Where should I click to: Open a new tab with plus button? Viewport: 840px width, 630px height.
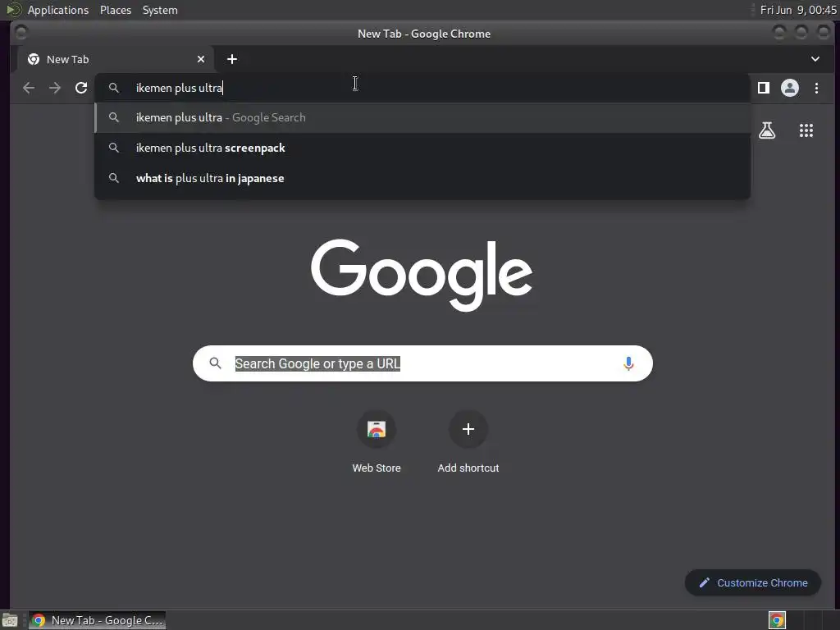point(232,59)
